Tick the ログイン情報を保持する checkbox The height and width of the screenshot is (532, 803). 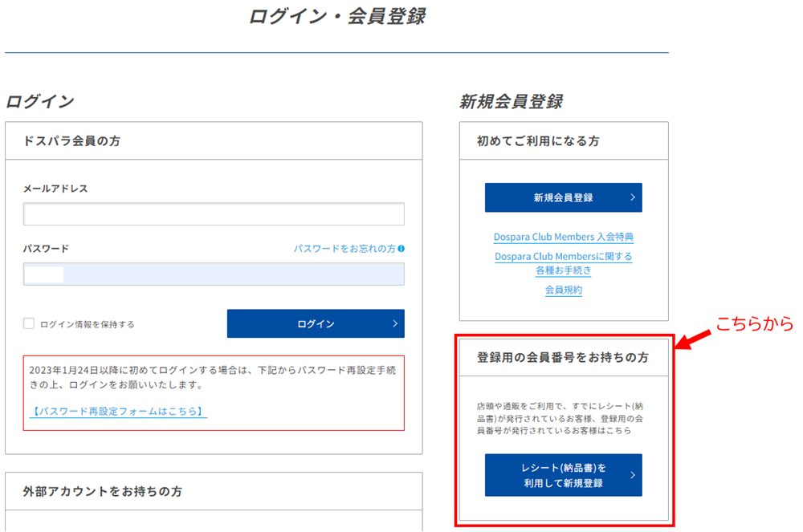click(29, 323)
